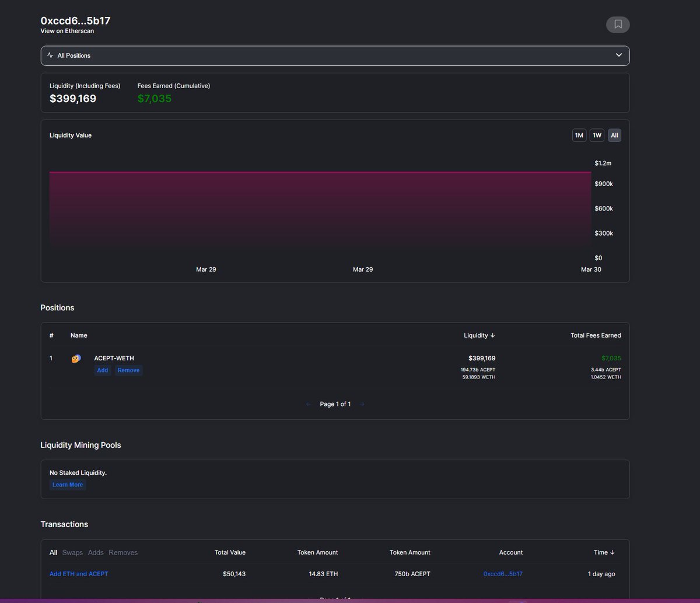Click the 59.1893 WETH amount
This screenshot has width=700, height=603.
point(478,377)
